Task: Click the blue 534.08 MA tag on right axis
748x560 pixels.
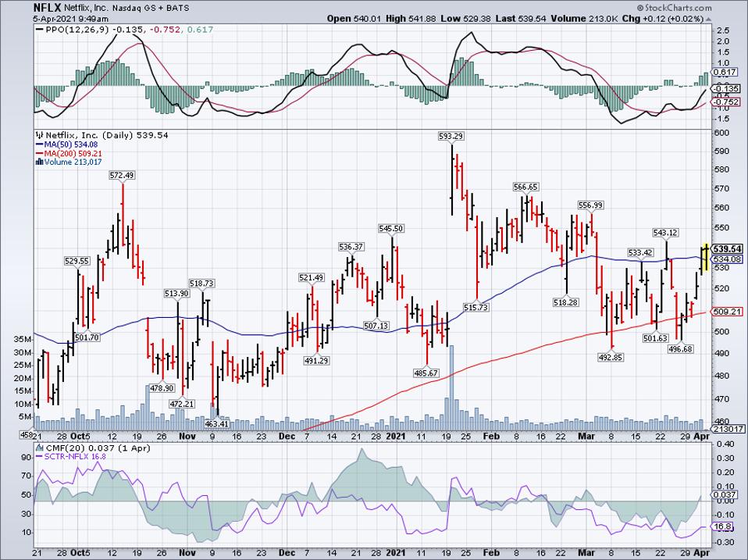Action: coord(728,259)
